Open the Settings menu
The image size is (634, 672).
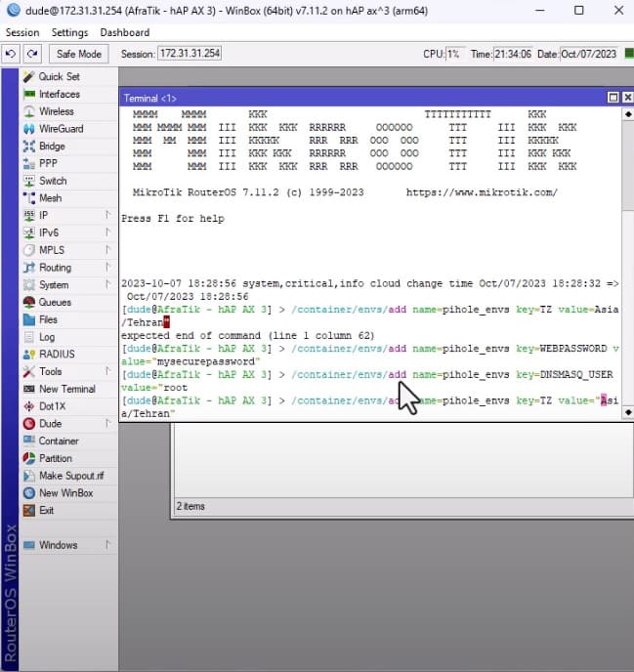pos(69,32)
